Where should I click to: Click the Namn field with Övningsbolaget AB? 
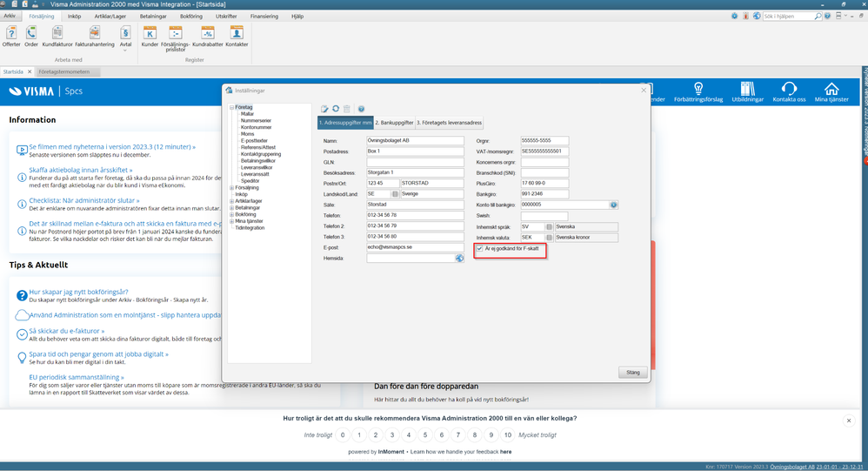[x=415, y=141]
